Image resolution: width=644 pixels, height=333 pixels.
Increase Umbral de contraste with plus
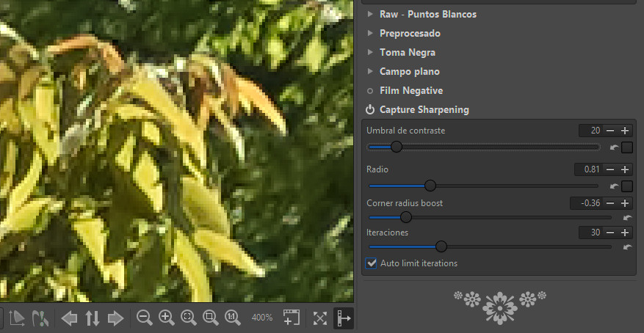tap(625, 131)
